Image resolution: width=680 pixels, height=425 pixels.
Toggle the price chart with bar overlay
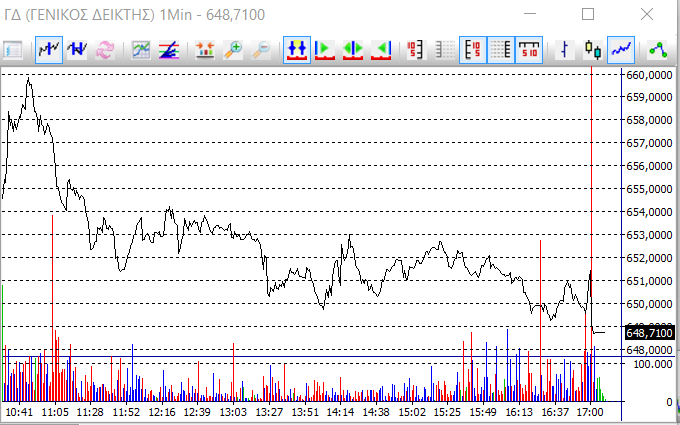coord(49,50)
